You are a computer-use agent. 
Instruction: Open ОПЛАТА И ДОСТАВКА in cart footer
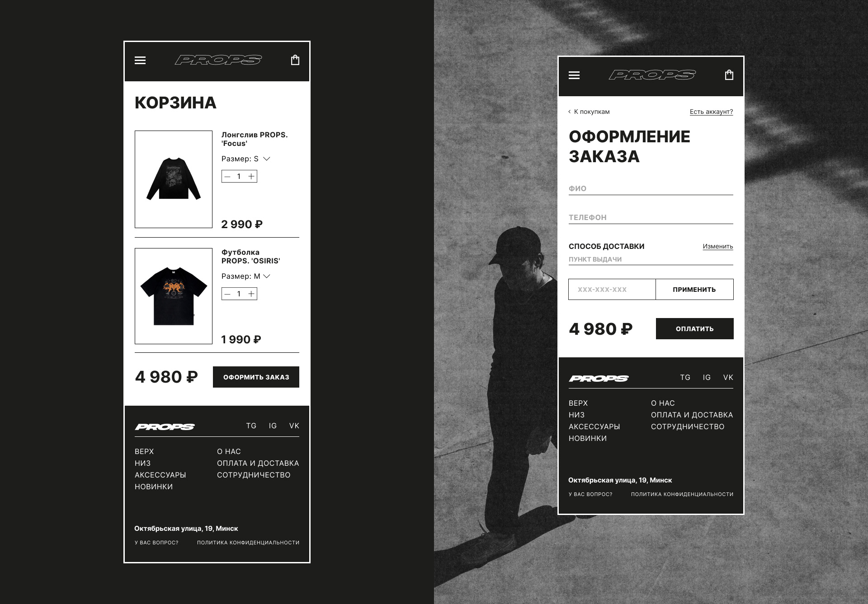tap(258, 463)
